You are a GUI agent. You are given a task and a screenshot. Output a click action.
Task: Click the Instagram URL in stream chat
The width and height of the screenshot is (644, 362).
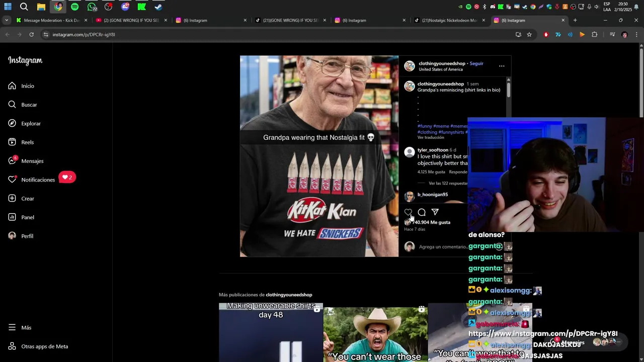(543, 334)
